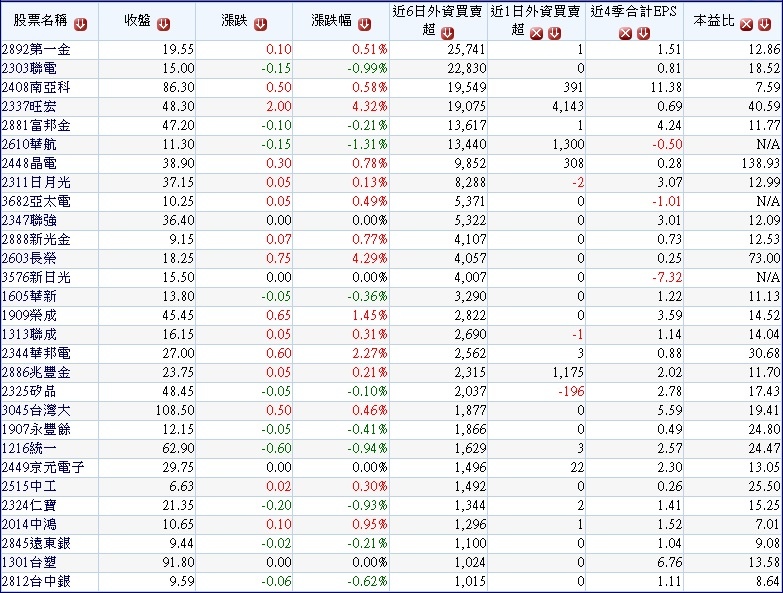
Task: Click 華邦電 change value 0.60
Action: [x=279, y=353]
